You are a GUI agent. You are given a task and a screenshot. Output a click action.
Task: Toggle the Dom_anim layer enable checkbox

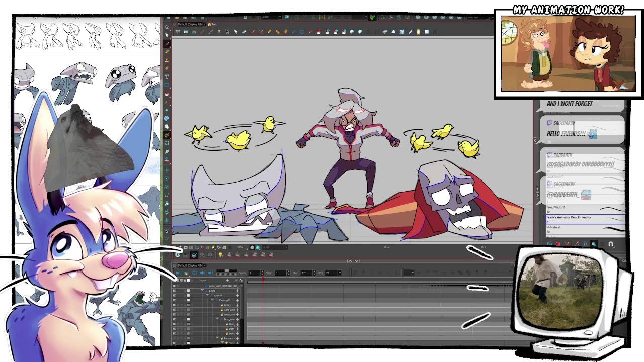point(174,319)
